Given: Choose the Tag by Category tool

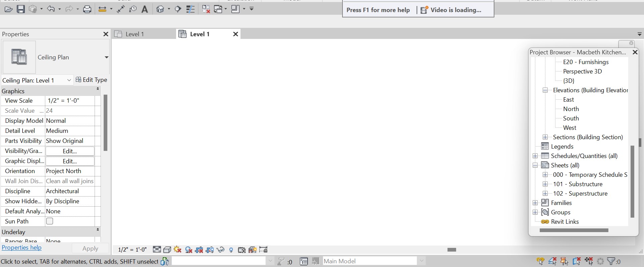Looking at the screenshot, I should point(133,9).
